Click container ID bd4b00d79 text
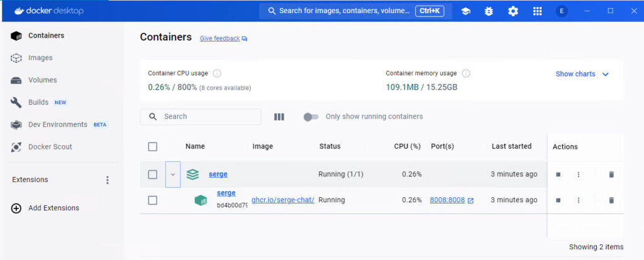This screenshot has width=644, height=260. coord(232,205)
